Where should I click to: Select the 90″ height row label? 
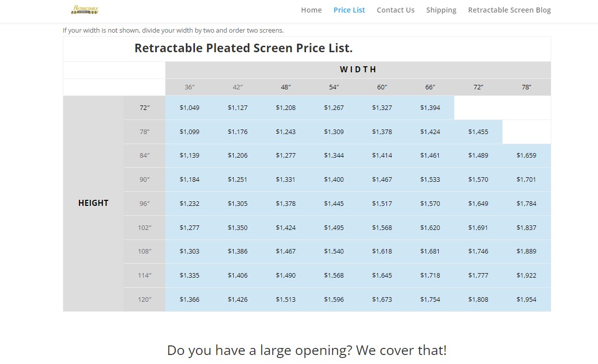[145, 180]
